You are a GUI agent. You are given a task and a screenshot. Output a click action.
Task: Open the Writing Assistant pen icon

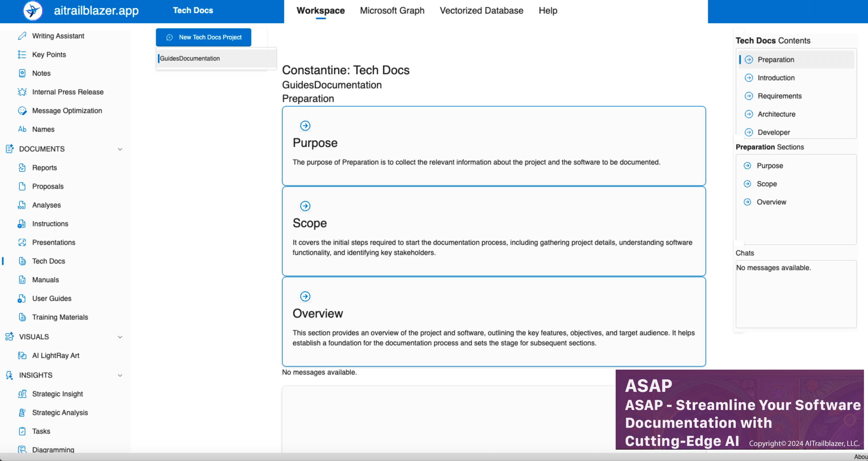tap(22, 36)
